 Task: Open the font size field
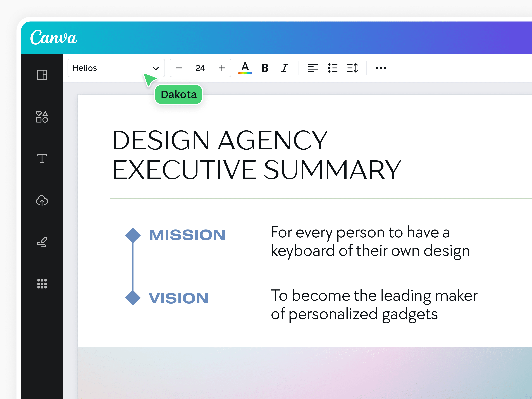pyautogui.click(x=200, y=68)
